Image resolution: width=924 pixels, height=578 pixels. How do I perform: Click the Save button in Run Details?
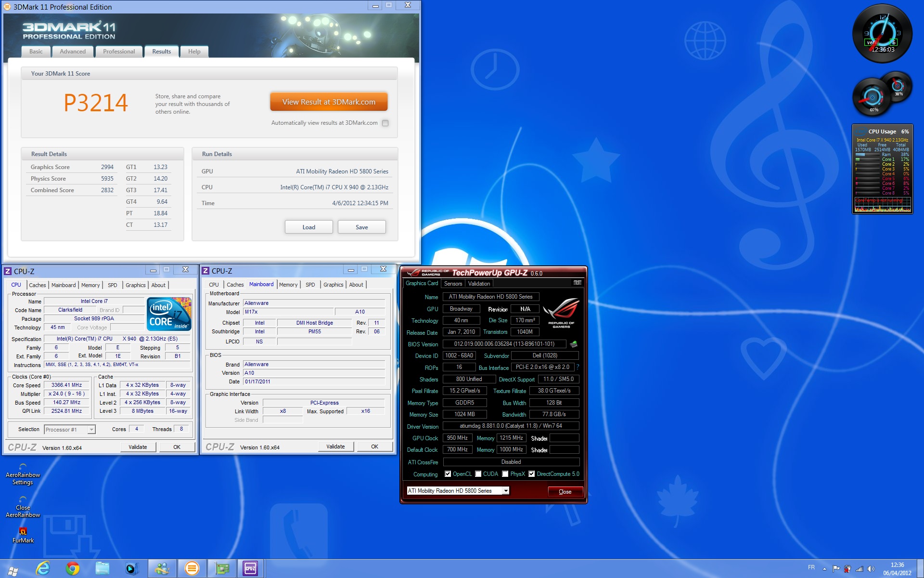pyautogui.click(x=362, y=227)
